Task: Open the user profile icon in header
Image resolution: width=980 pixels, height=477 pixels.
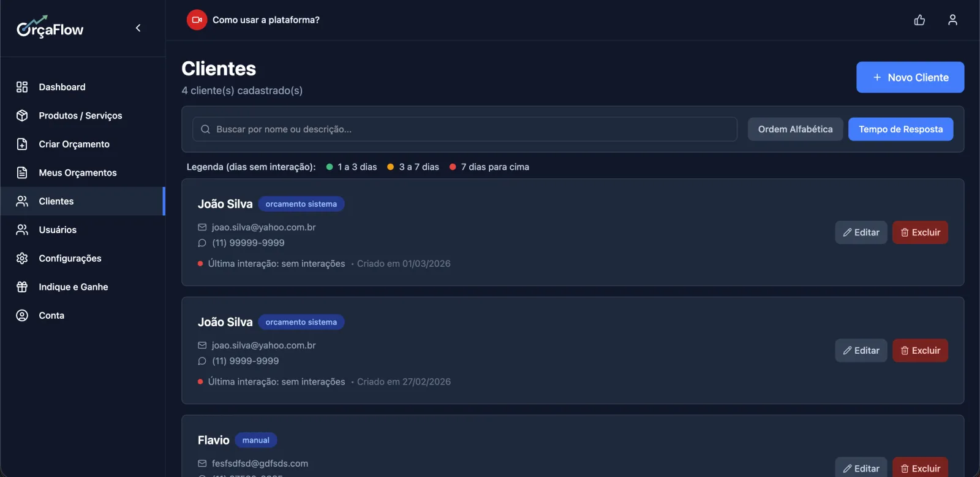Action: [952, 20]
